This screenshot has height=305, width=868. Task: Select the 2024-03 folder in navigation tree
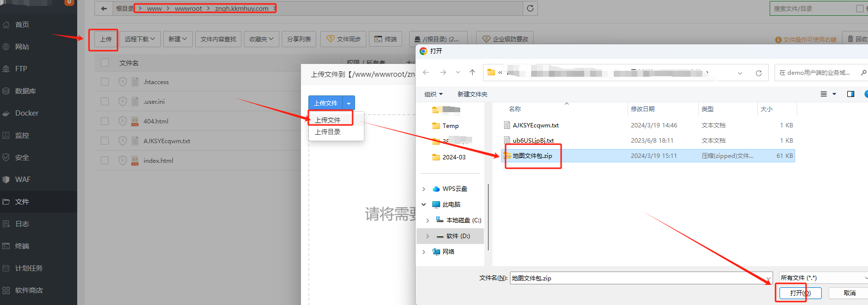pos(454,157)
